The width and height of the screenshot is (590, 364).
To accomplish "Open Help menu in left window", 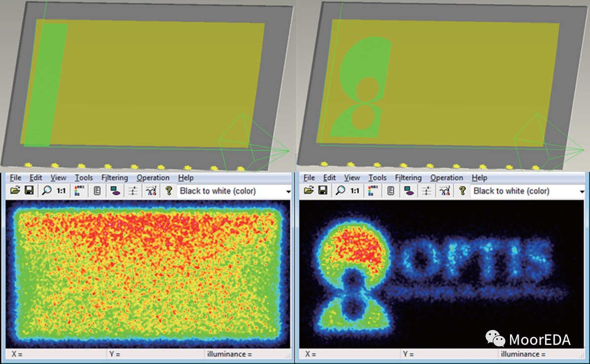I will click(185, 178).
